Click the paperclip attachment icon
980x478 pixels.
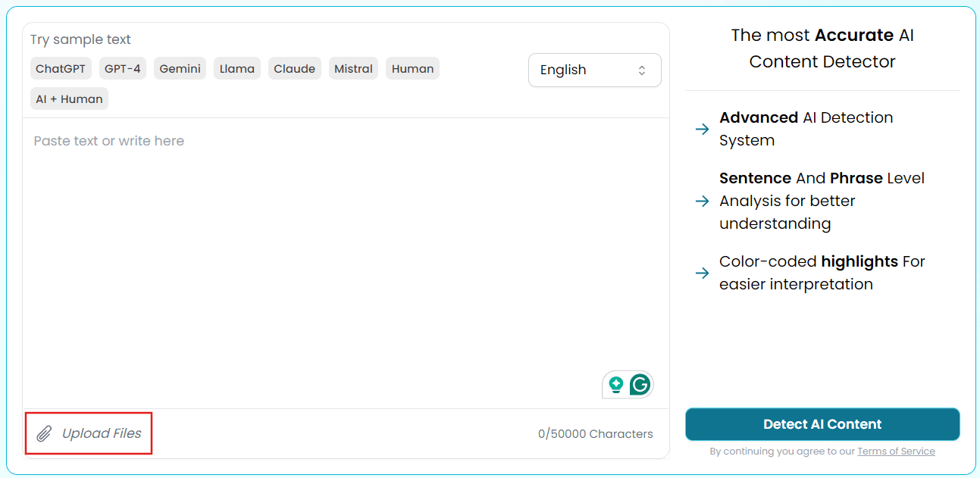pyautogui.click(x=45, y=433)
